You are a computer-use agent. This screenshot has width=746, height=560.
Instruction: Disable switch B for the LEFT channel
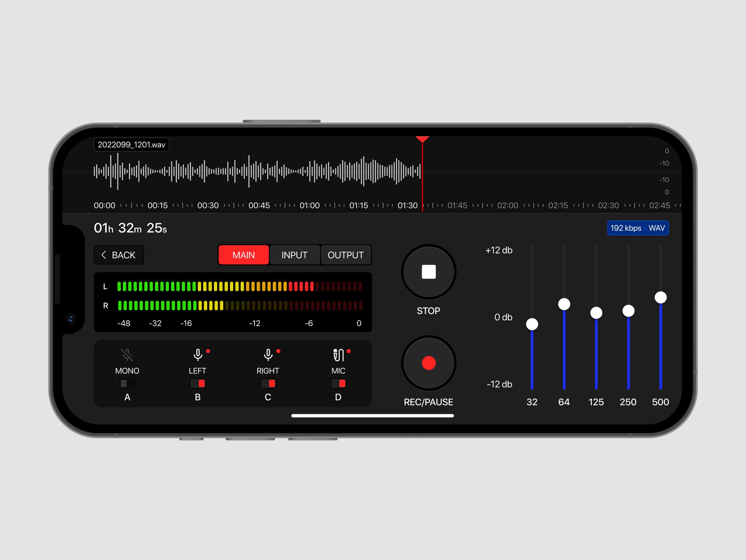(198, 383)
